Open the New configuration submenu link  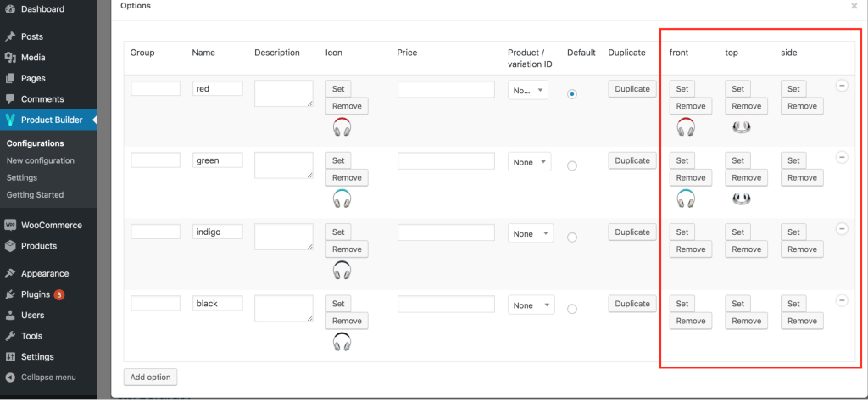click(x=41, y=160)
